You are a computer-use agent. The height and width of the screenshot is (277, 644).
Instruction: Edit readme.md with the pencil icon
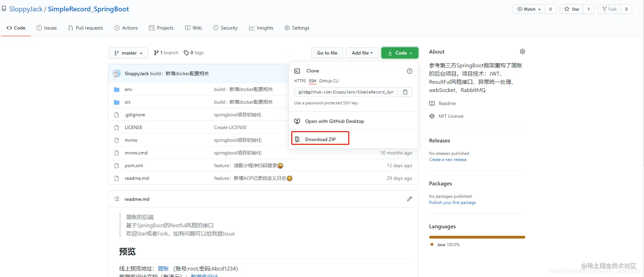click(409, 199)
